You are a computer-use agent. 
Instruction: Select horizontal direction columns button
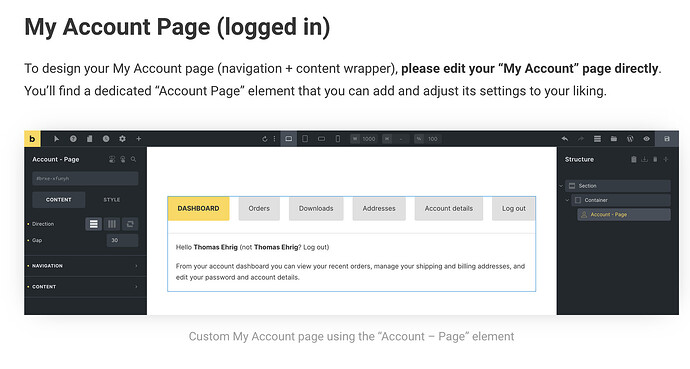click(112, 224)
